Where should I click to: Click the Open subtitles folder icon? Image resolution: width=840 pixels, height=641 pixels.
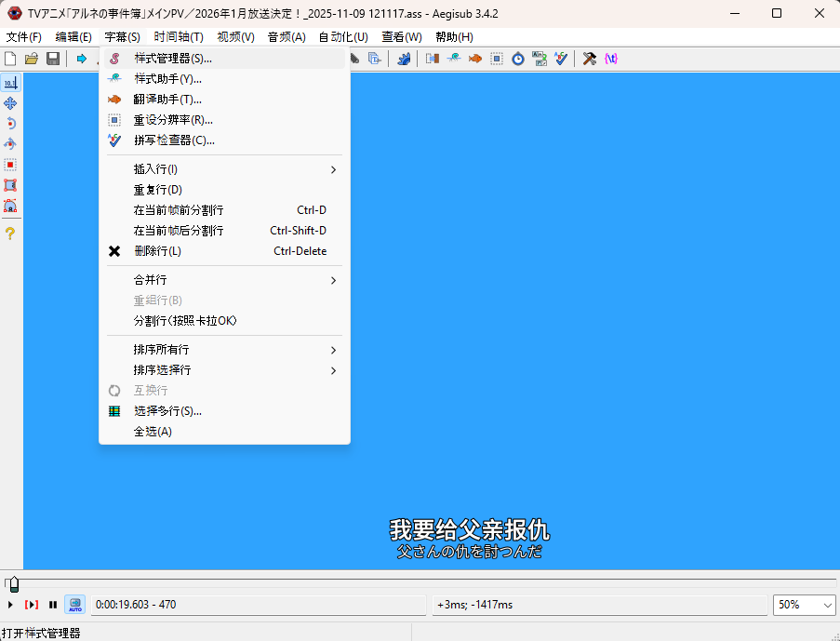tap(32, 59)
